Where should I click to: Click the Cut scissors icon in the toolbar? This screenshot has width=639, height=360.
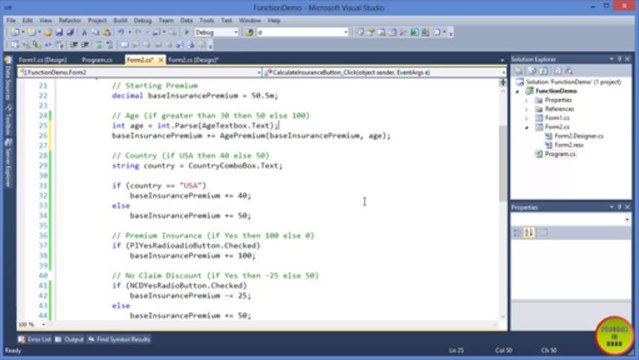click(x=84, y=32)
